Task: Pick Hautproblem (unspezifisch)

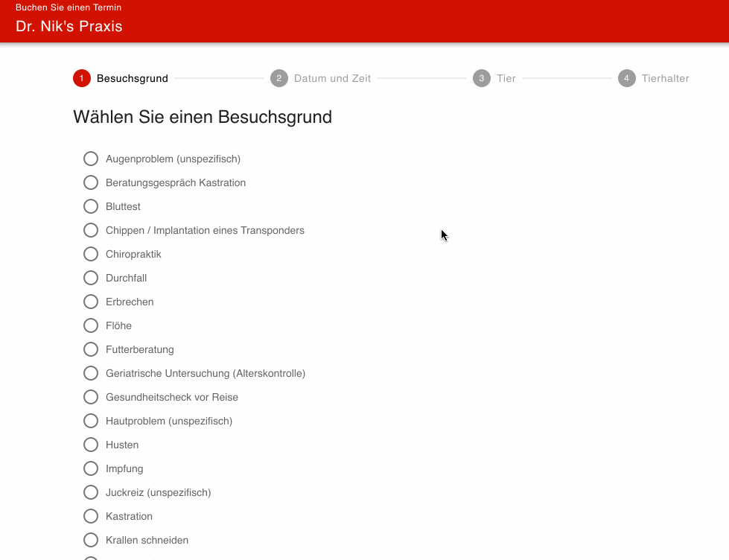Action: point(90,421)
